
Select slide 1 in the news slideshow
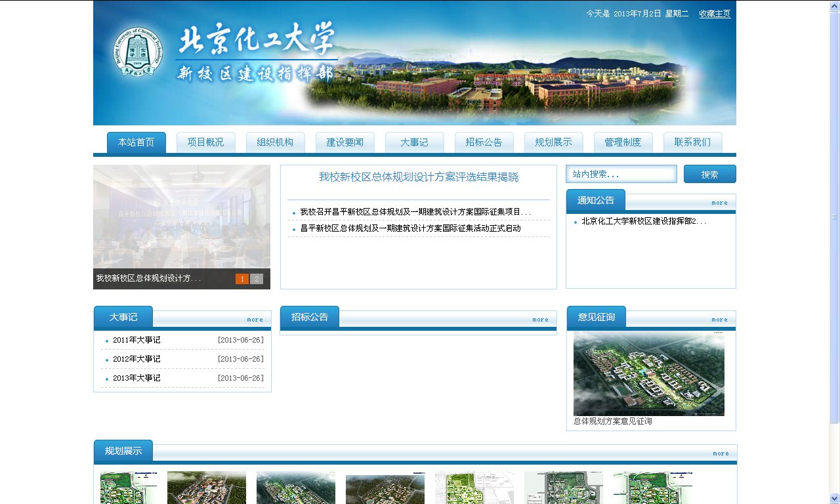[x=242, y=279]
